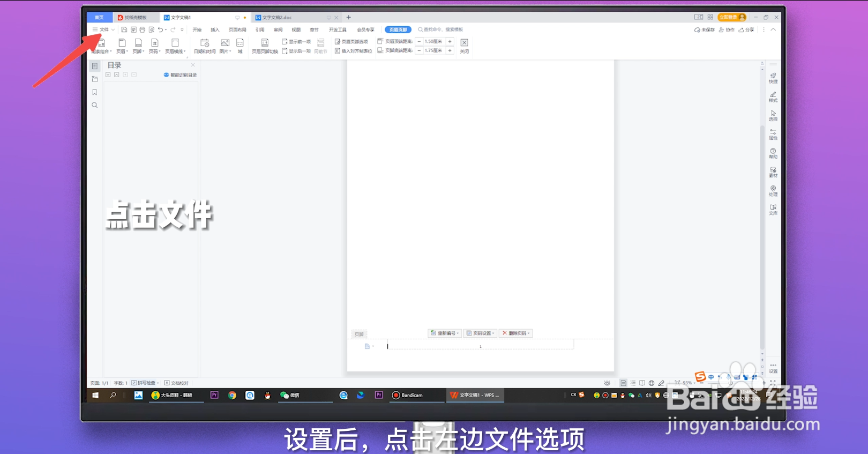Open the 开发工具 ribbon tab
The image size is (868, 454).
pos(338,29)
